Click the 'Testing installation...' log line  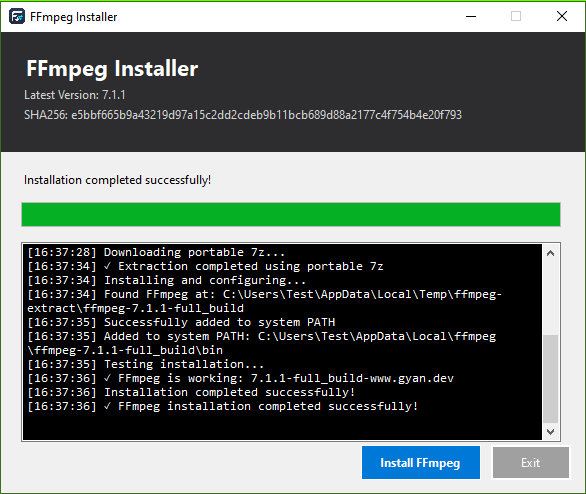[x=146, y=364]
